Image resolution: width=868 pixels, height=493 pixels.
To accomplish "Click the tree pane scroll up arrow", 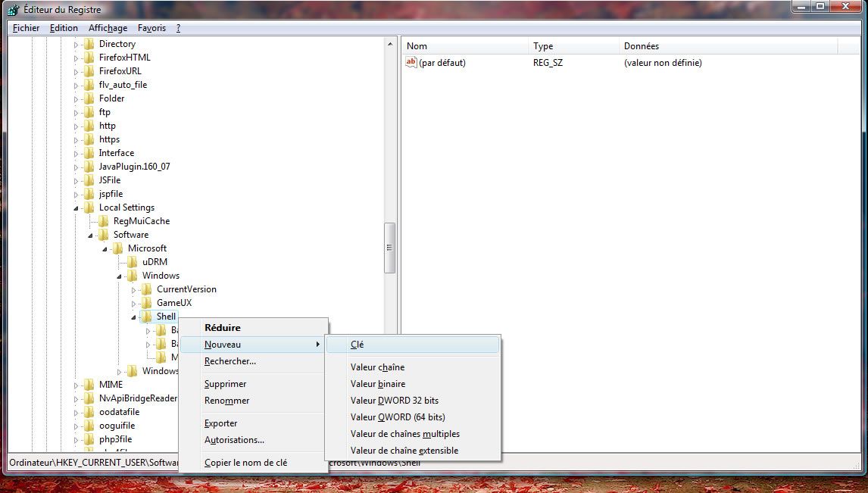I will coord(390,44).
